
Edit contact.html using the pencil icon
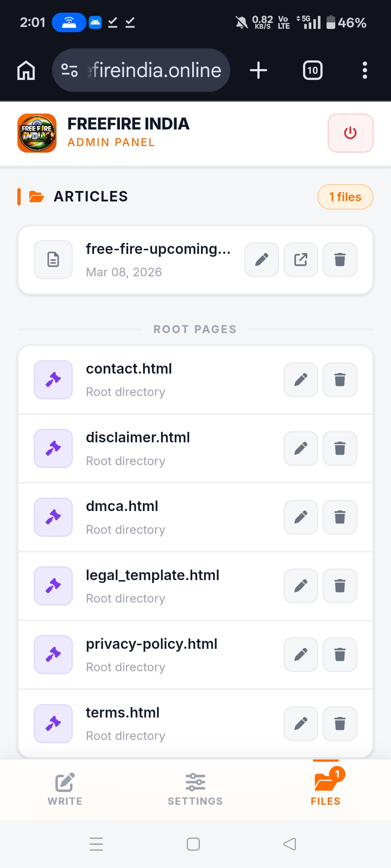coord(300,379)
